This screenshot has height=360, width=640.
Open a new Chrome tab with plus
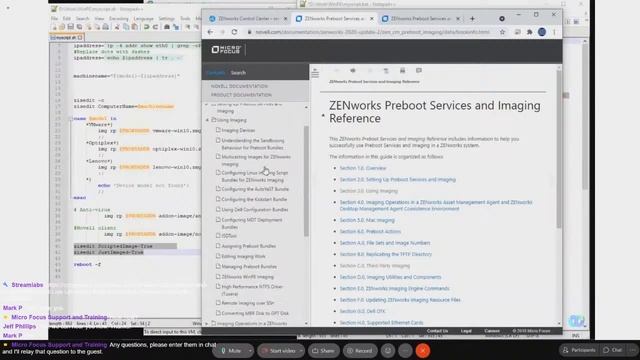(472, 18)
